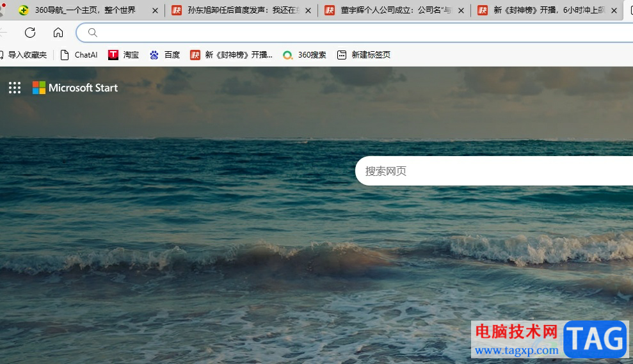Switch to the 董宇辉个人公司成立 tab
633x364 pixels.
pos(394,10)
